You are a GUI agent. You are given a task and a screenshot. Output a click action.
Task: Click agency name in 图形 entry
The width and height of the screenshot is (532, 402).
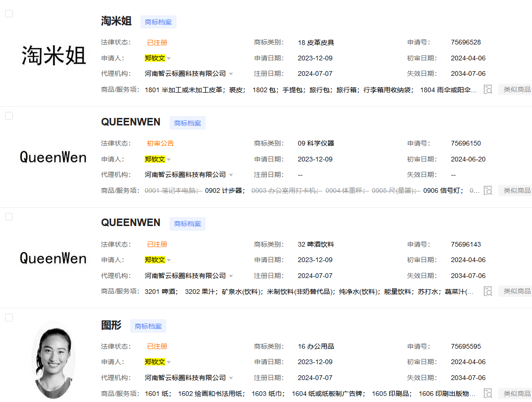pyautogui.click(x=185, y=378)
